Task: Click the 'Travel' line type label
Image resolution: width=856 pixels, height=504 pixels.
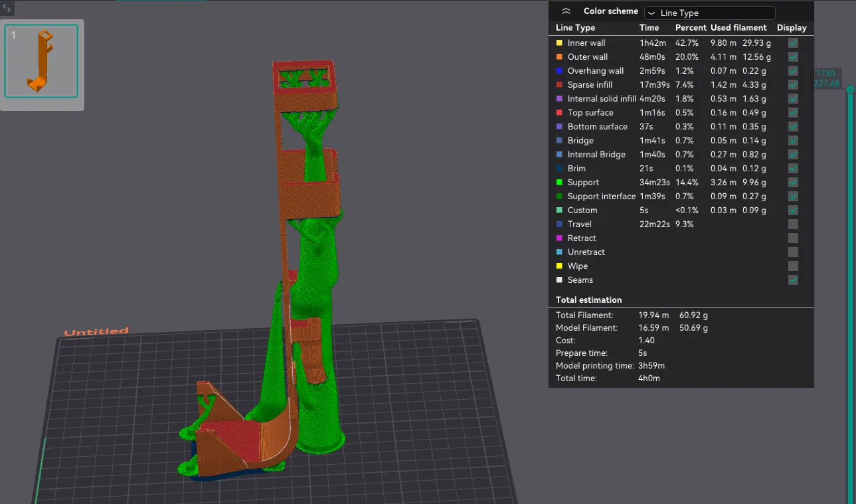Action: [x=579, y=224]
